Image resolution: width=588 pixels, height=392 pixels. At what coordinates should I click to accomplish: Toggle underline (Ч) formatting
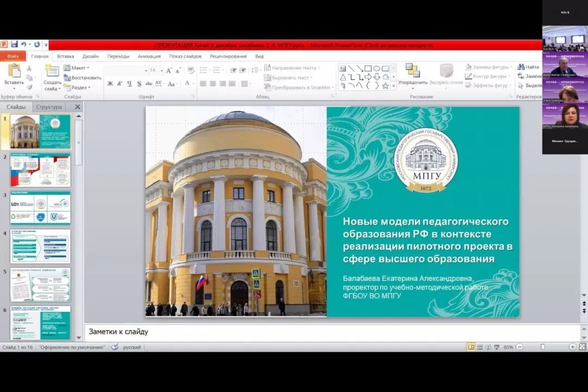[130, 84]
